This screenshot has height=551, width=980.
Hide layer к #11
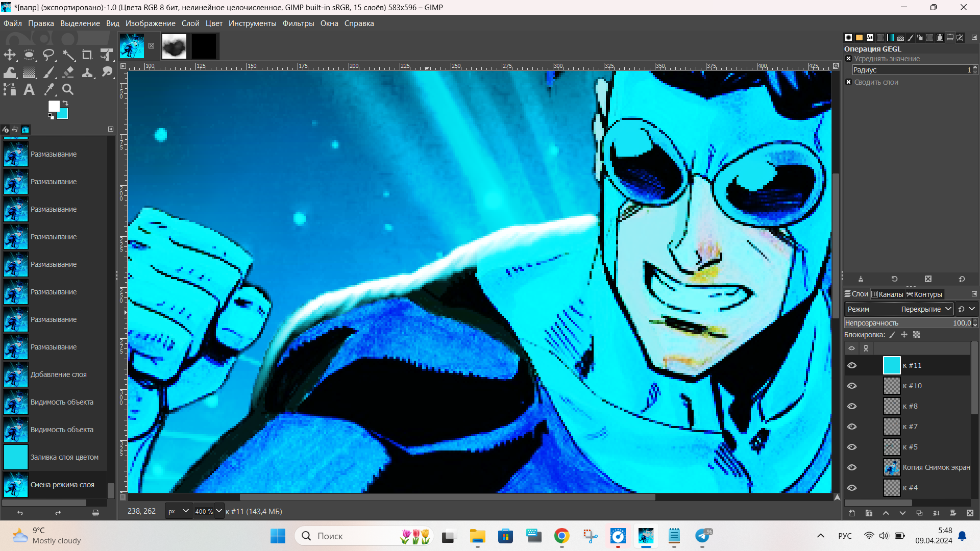(852, 365)
